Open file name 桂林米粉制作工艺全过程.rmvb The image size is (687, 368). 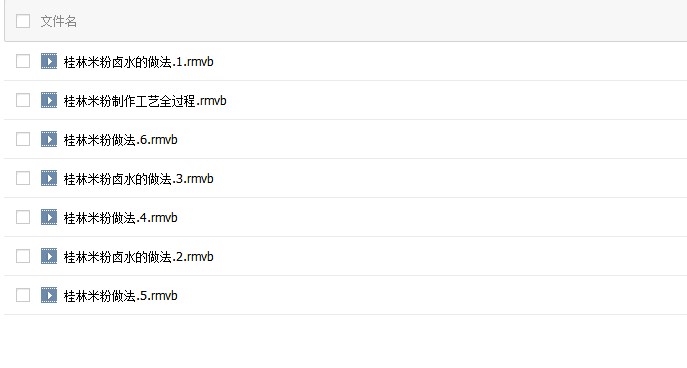point(145,101)
